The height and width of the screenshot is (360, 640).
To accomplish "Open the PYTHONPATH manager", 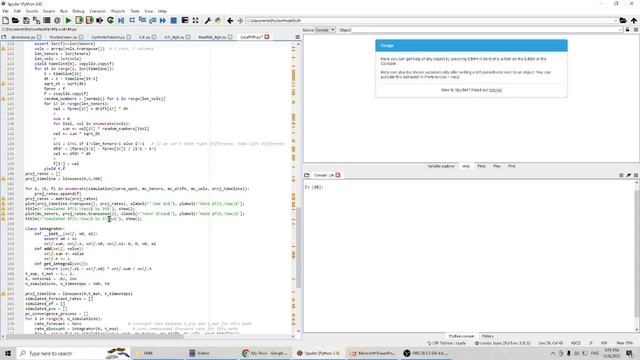I will pyautogui.click(x=218, y=20).
